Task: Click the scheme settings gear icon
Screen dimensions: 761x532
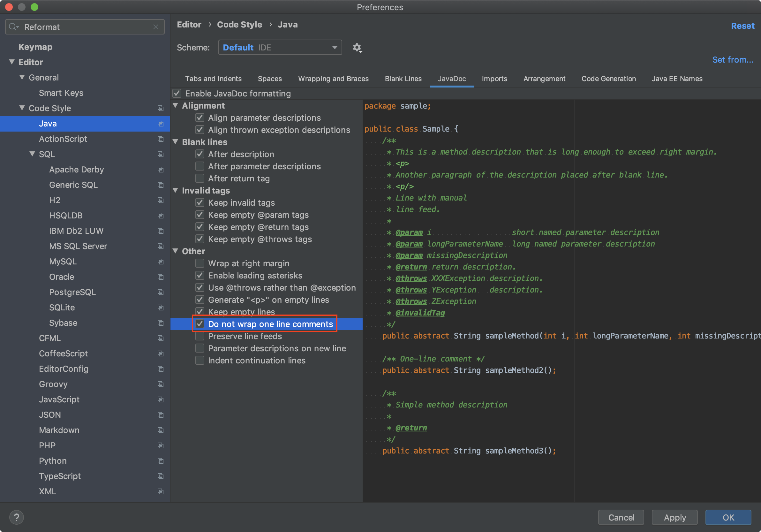Action: [357, 47]
